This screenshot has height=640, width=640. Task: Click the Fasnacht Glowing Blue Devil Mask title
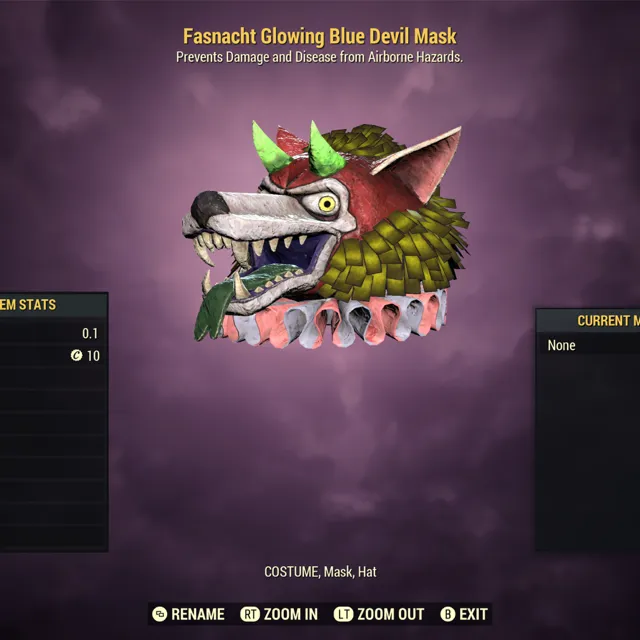pos(320,36)
